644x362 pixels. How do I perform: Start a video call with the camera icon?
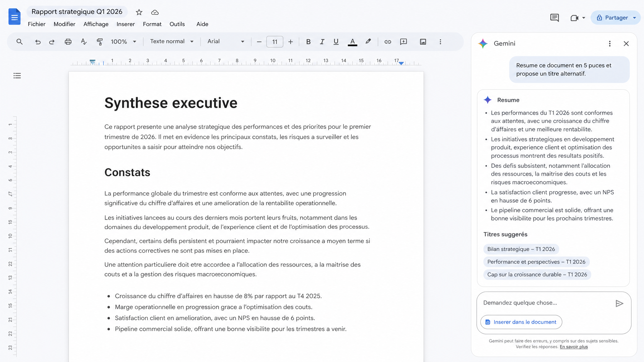[574, 18]
